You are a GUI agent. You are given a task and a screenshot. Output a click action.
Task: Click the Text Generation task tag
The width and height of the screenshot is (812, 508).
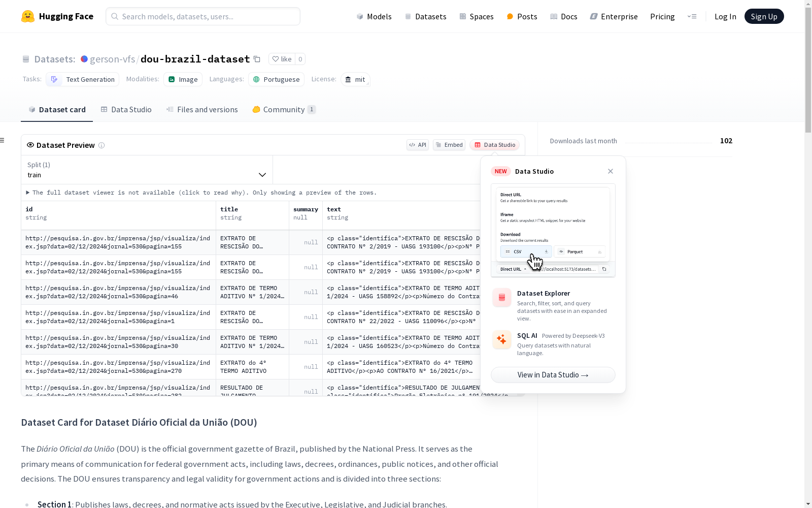click(82, 79)
